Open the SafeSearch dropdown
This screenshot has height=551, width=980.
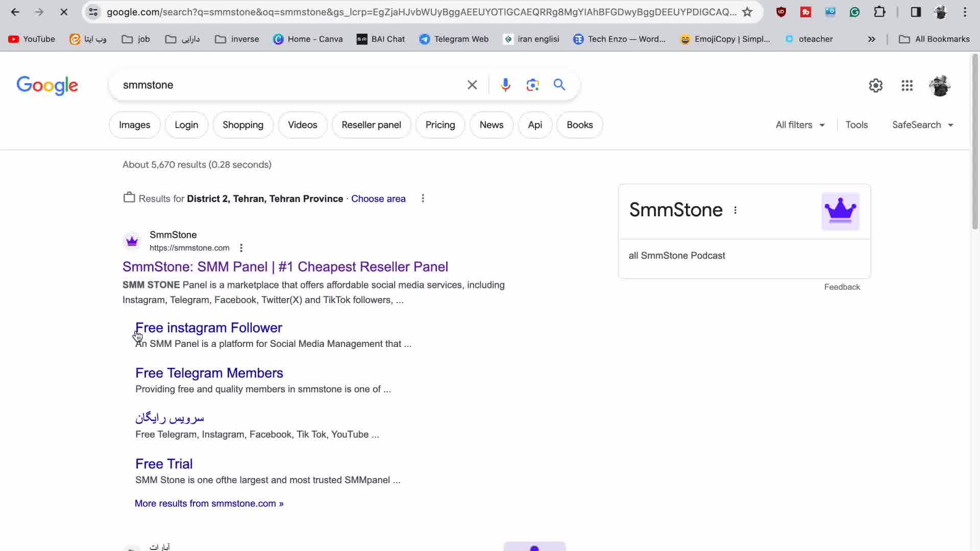point(922,124)
